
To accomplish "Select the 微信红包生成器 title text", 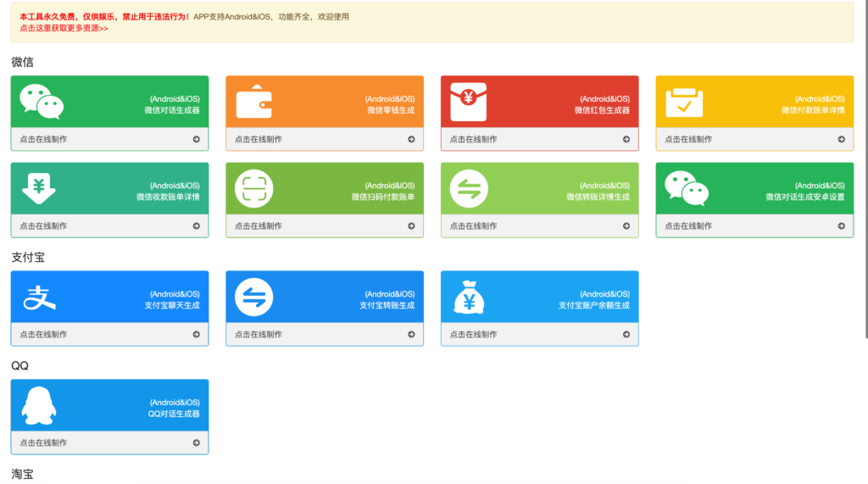I will (x=602, y=110).
